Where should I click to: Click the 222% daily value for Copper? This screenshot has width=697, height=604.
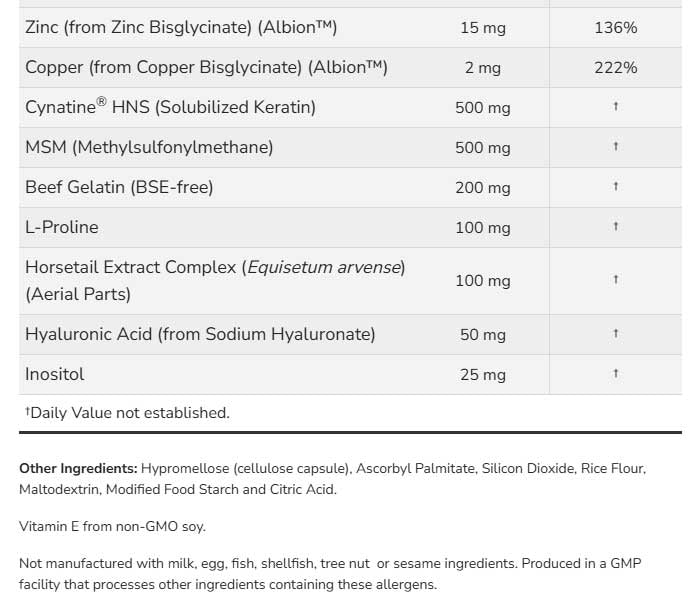coord(615,67)
